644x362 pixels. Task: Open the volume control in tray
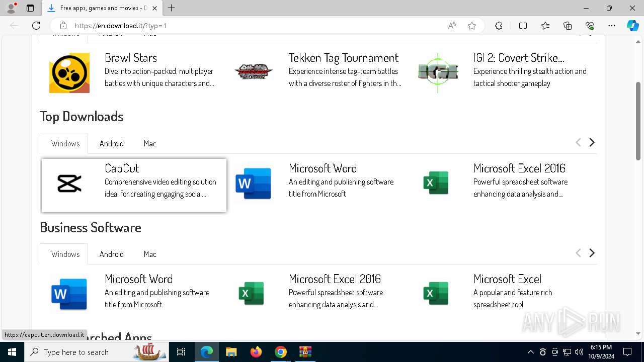tap(579, 352)
